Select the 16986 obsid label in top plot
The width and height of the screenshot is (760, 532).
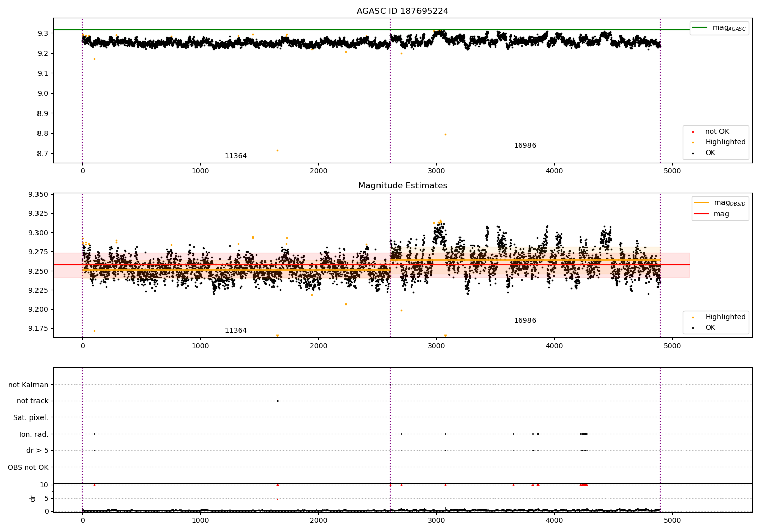[525, 146]
